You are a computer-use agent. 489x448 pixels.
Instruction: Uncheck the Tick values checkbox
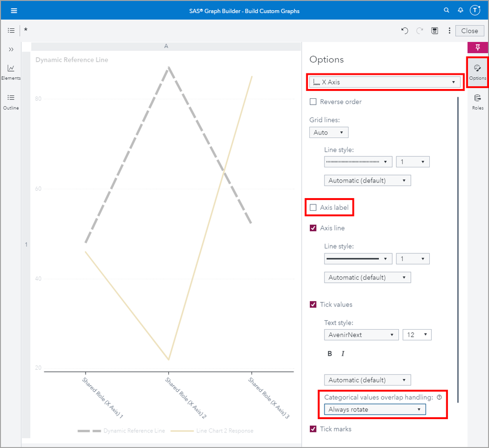[x=313, y=304]
